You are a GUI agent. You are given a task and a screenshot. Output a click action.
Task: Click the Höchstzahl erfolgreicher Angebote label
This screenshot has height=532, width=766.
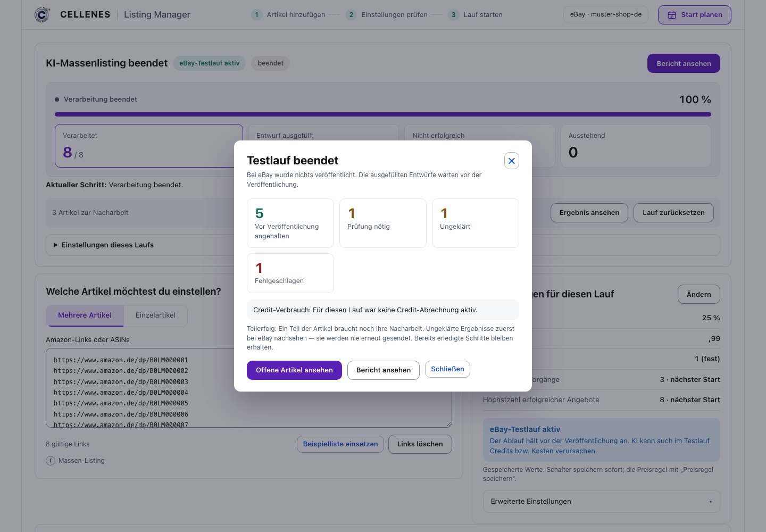click(x=541, y=400)
